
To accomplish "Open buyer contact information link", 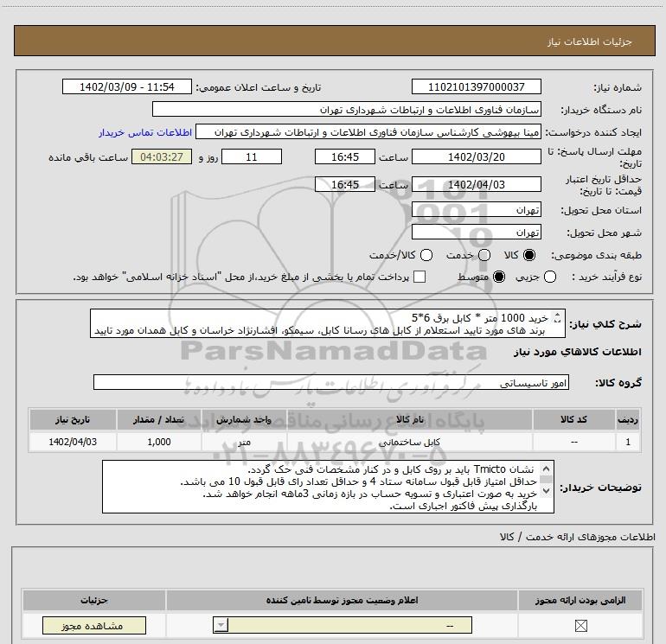I will click(145, 132).
